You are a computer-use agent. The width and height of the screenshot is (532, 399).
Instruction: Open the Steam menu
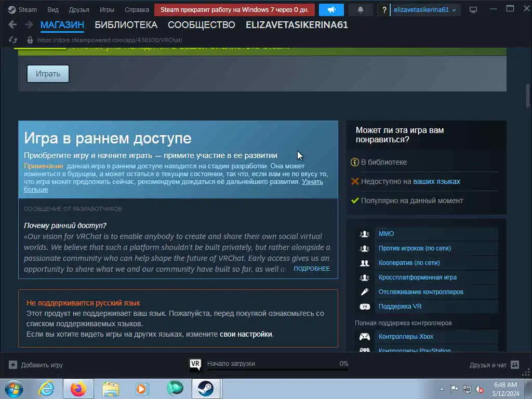[28, 9]
